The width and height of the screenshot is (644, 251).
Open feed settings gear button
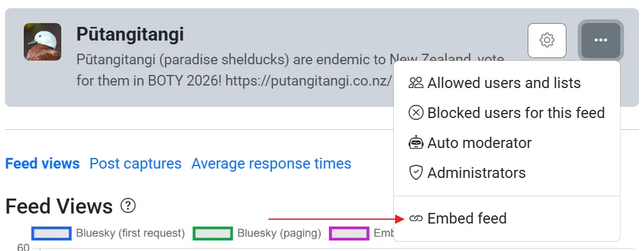(547, 41)
